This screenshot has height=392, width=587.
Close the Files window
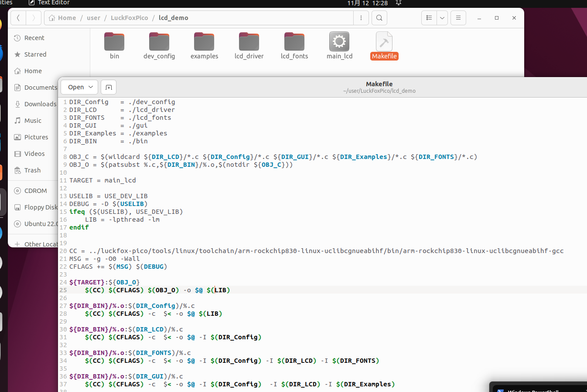point(514,18)
